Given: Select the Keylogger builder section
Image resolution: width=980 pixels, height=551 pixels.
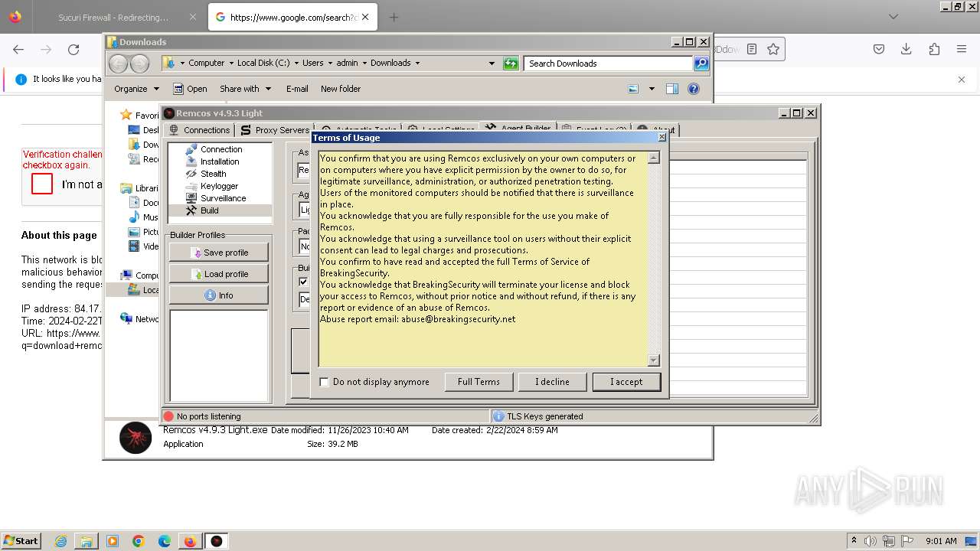Looking at the screenshot, I should click(219, 186).
